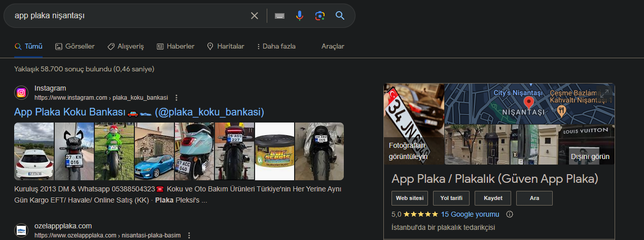644x240 pixels.
Task: Open review info circle icon
Action: 510,214
